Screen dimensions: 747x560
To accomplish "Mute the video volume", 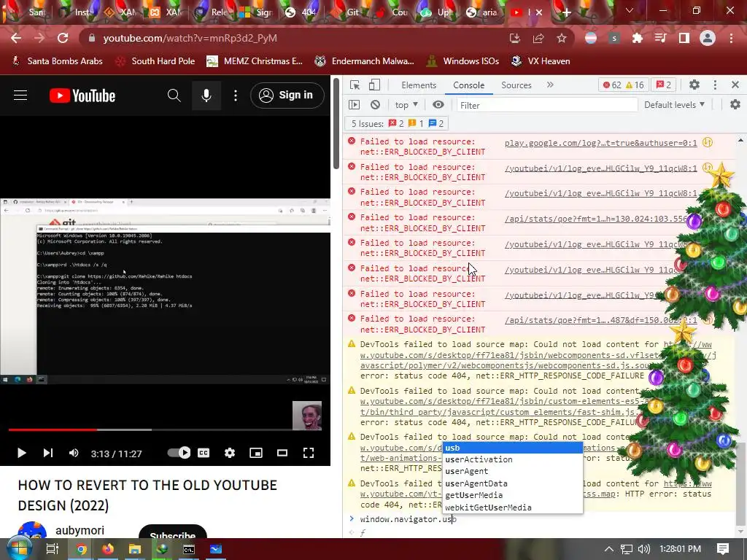I will click(x=74, y=453).
